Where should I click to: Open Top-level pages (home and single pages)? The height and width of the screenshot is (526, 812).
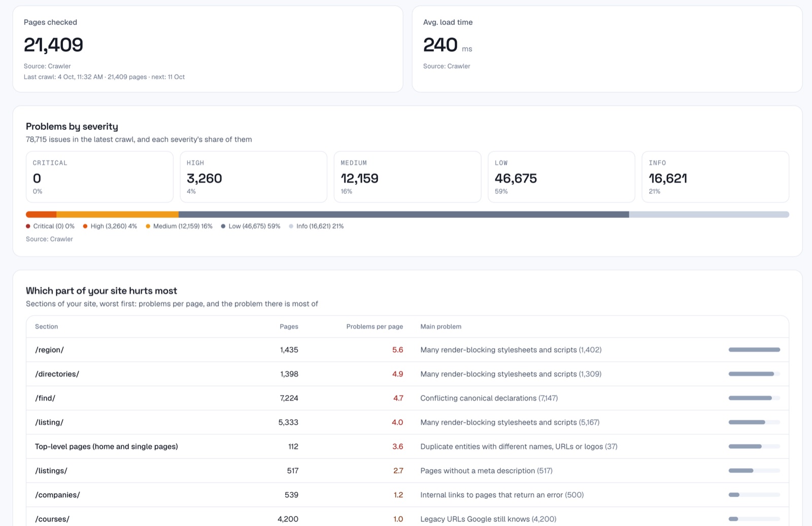(x=408, y=446)
